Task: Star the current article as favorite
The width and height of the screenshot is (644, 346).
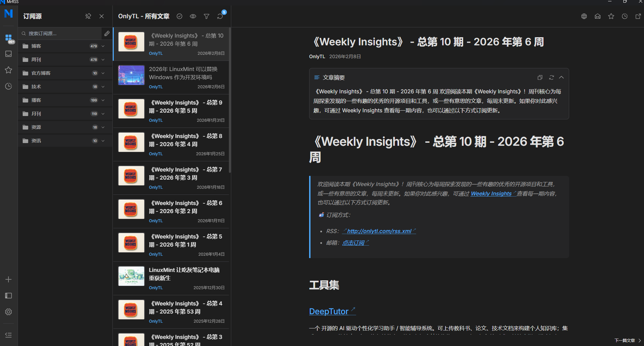Action: (x=611, y=16)
